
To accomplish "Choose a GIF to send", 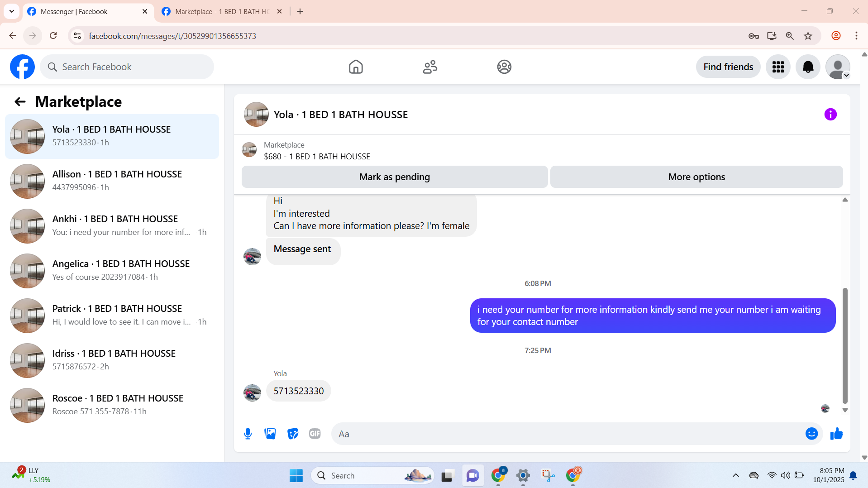I will pos(315,434).
